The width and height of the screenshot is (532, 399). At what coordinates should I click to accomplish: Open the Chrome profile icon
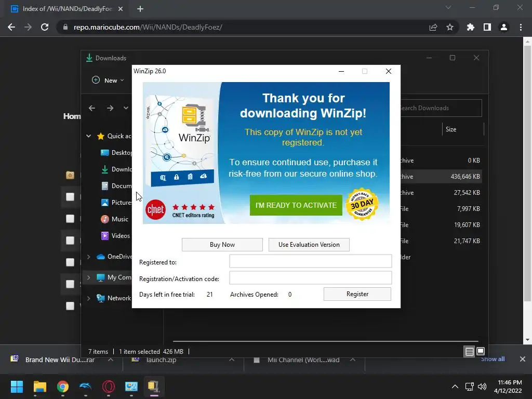[x=504, y=27]
